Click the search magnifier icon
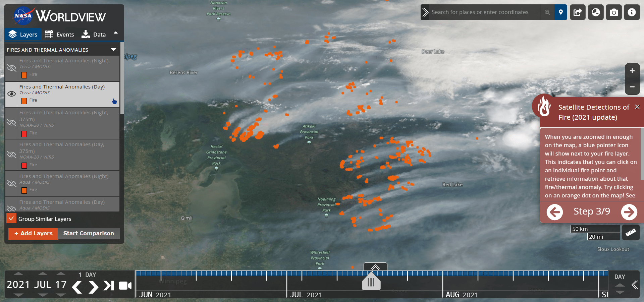This screenshot has width=644, height=302. click(x=547, y=12)
